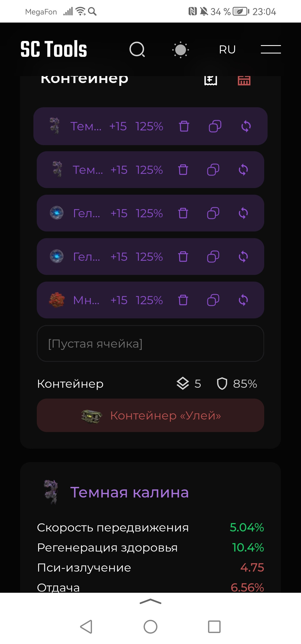
Task: Toggle light theme sun icon
Action: (x=181, y=50)
